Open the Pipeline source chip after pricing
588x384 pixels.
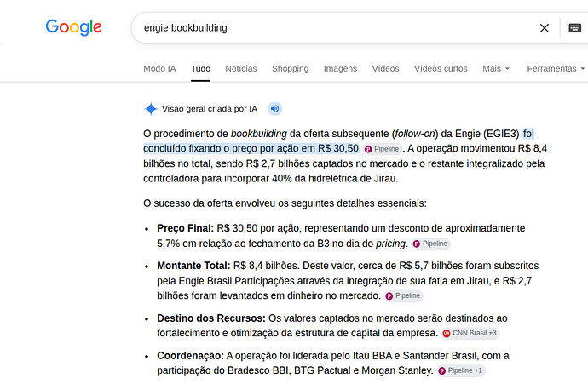431,244
